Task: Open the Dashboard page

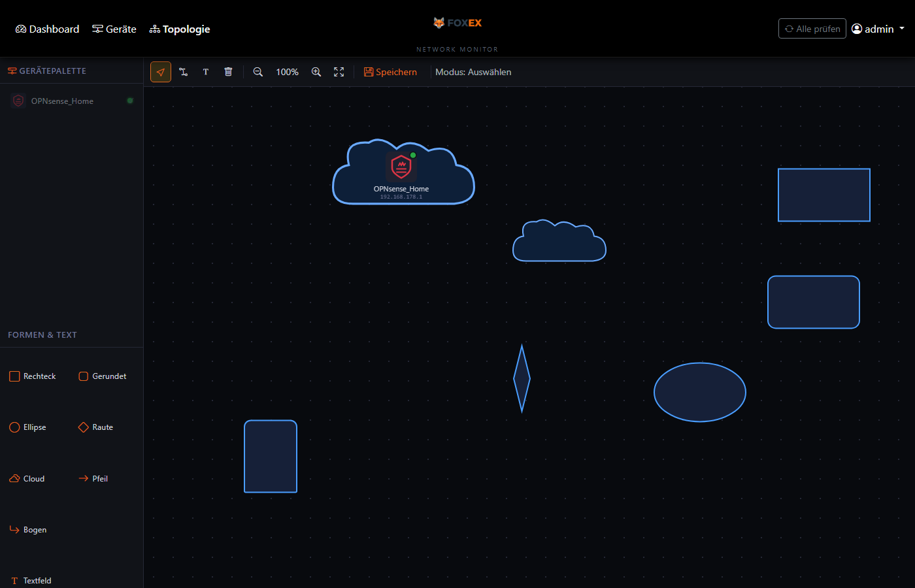Action: (x=48, y=29)
